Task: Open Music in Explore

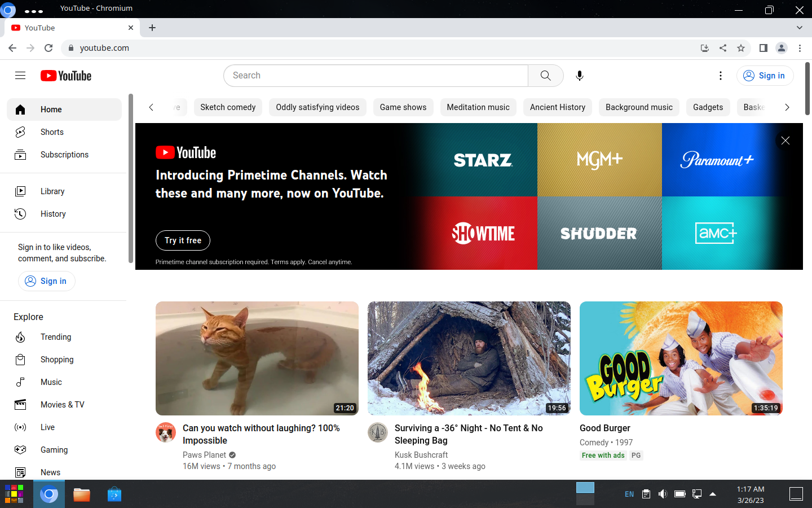Action: coord(64,382)
